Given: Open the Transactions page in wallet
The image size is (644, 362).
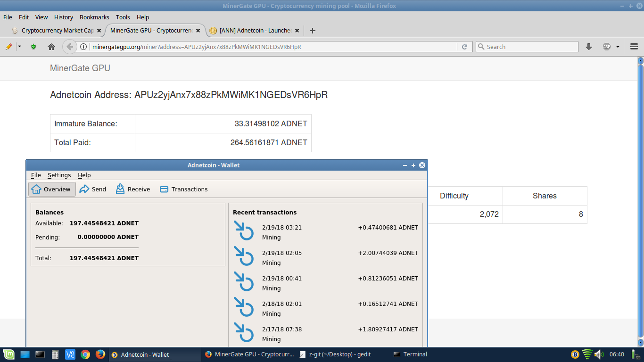Looking at the screenshot, I should (x=184, y=189).
